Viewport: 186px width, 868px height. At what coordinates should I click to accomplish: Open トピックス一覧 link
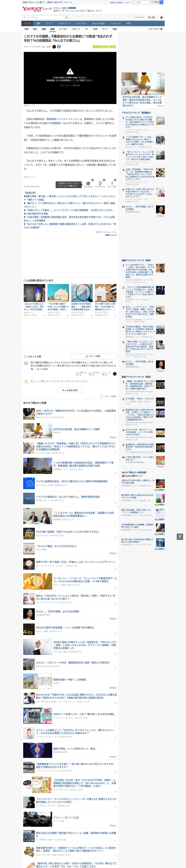point(155,29)
